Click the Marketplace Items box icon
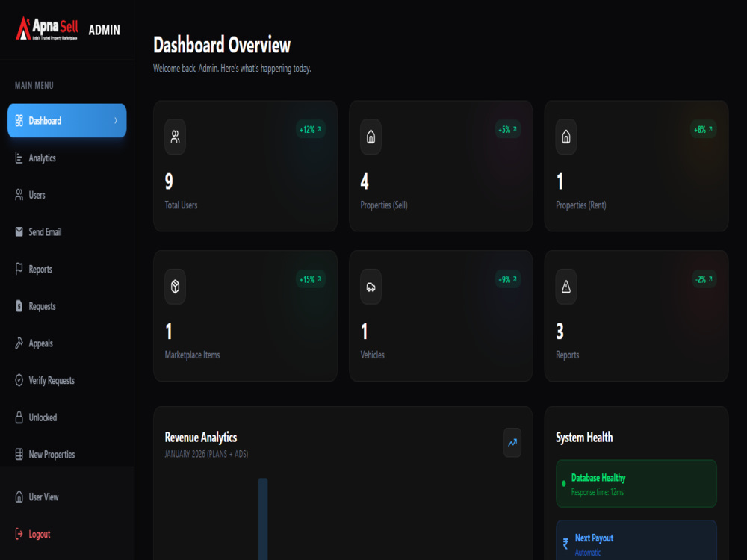The image size is (747, 560). tap(176, 287)
